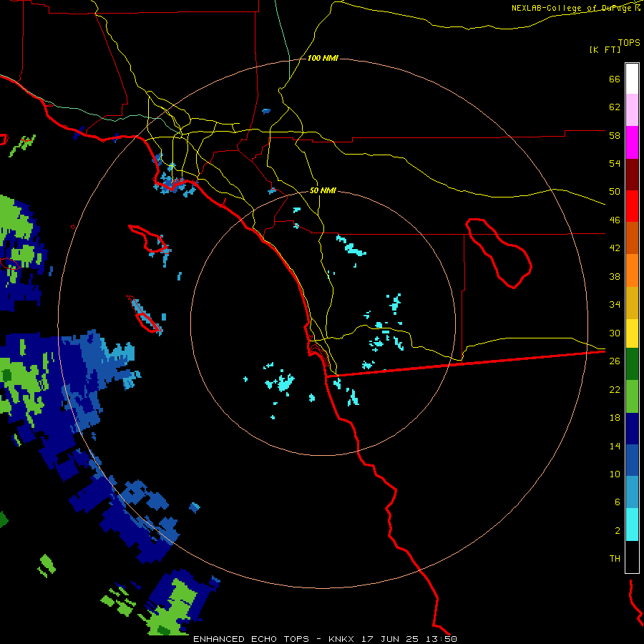This screenshot has width=644, height=644.
Task: Pick the gold 38 kft legend swatch
Action: coord(632,303)
